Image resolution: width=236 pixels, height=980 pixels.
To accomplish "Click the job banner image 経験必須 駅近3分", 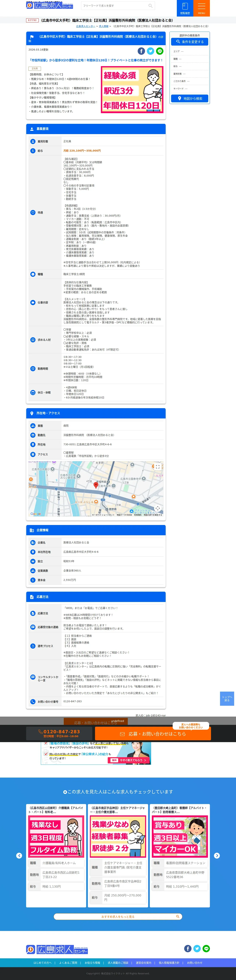I will tap(132, 90).
